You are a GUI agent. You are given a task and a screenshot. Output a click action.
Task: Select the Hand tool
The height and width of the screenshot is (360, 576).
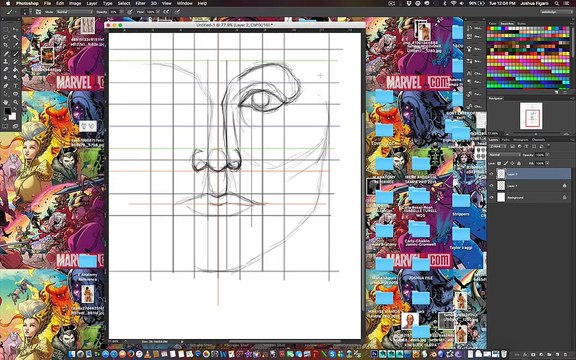pos(6,102)
